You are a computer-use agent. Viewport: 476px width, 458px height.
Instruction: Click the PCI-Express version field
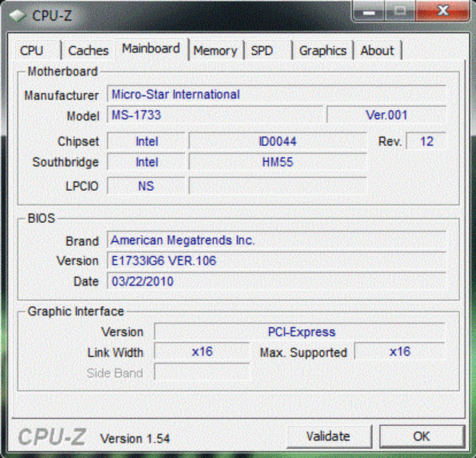[300, 332]
